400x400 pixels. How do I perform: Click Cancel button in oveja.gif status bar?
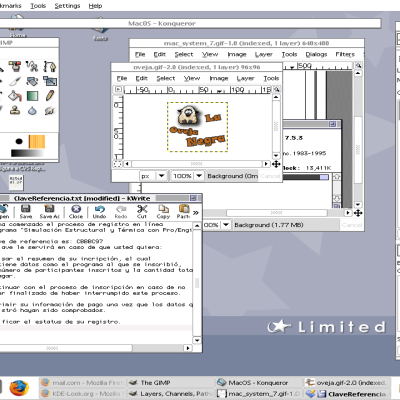point(270,176)
